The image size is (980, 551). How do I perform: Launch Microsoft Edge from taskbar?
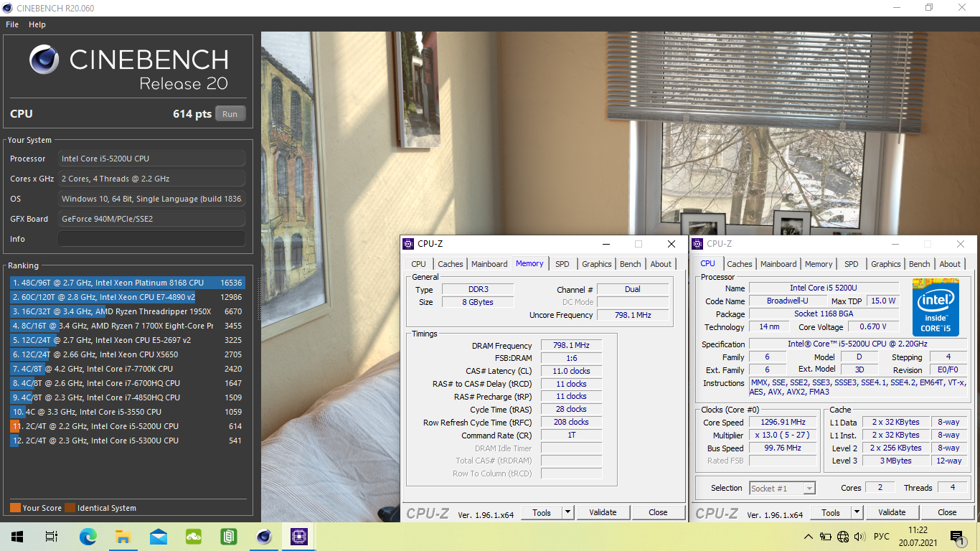88,537
